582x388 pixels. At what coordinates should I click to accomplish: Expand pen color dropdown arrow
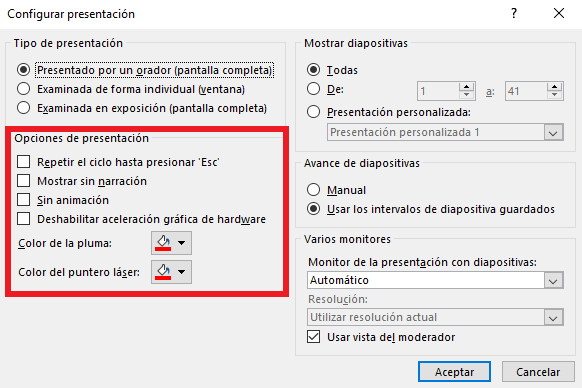pos(182,243)
